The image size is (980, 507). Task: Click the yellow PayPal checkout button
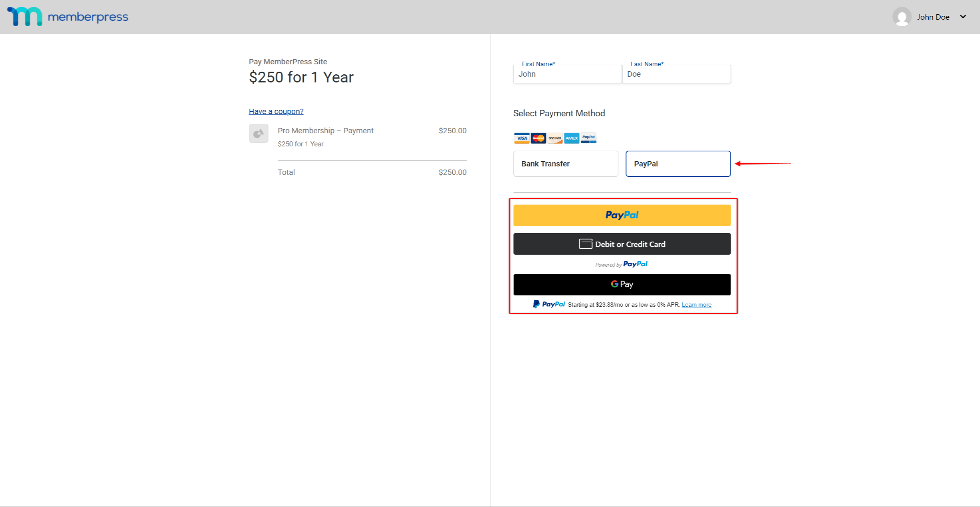pyautogui.click(x=622, y=215)
